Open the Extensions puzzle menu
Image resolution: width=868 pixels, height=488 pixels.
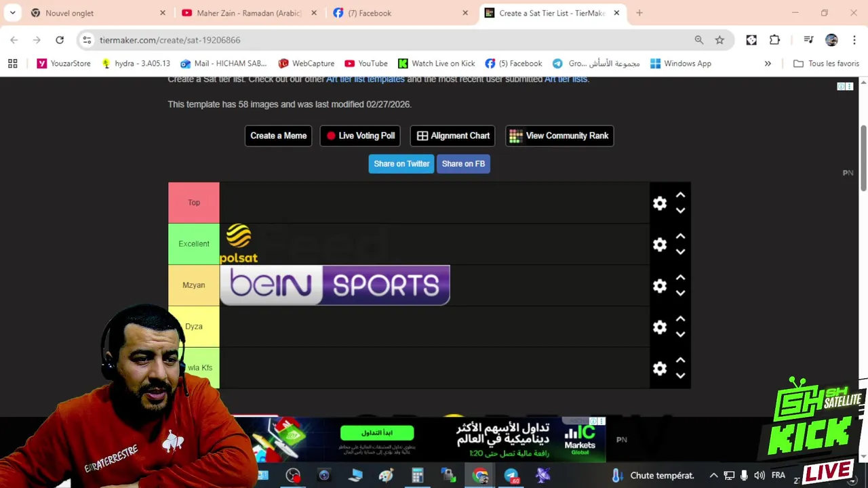click(774, 40)
